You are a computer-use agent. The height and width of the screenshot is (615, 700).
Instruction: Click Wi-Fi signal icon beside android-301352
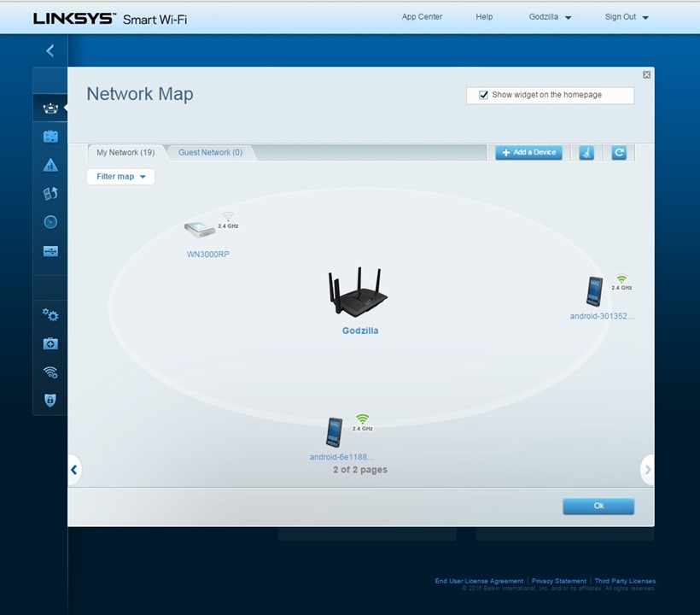pyautogui.click(x=621, y=278)
